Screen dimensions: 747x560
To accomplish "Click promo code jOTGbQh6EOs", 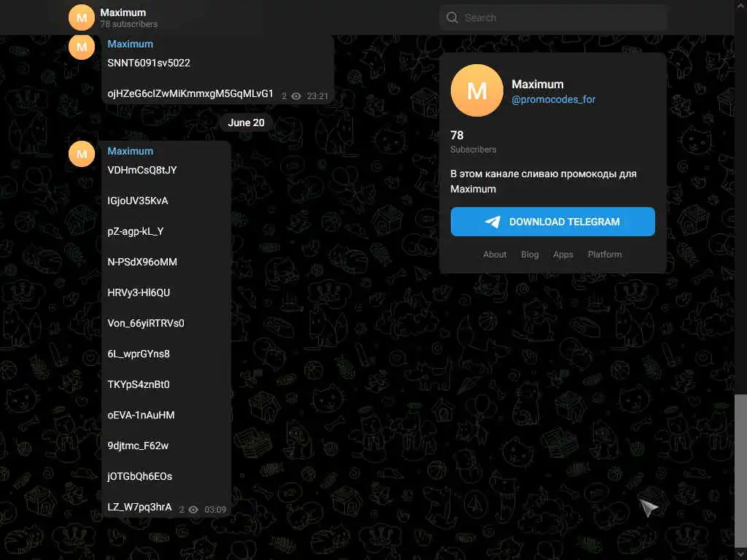I will tap(139, 476).
